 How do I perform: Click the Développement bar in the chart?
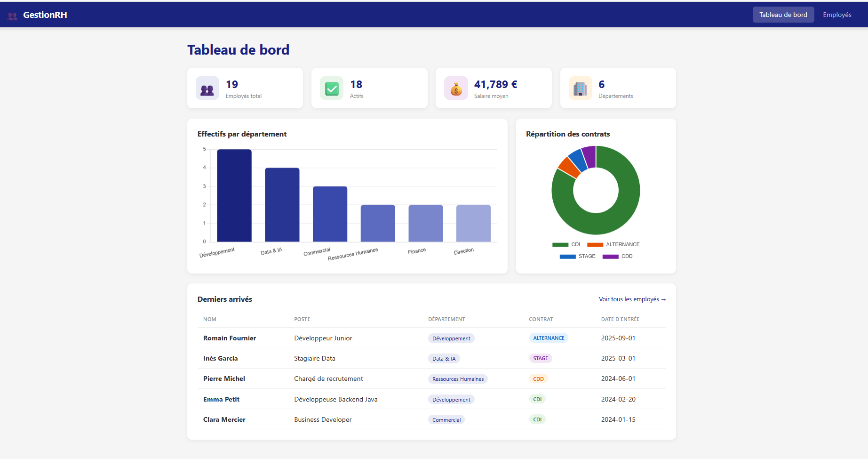(x=234, y=195)
